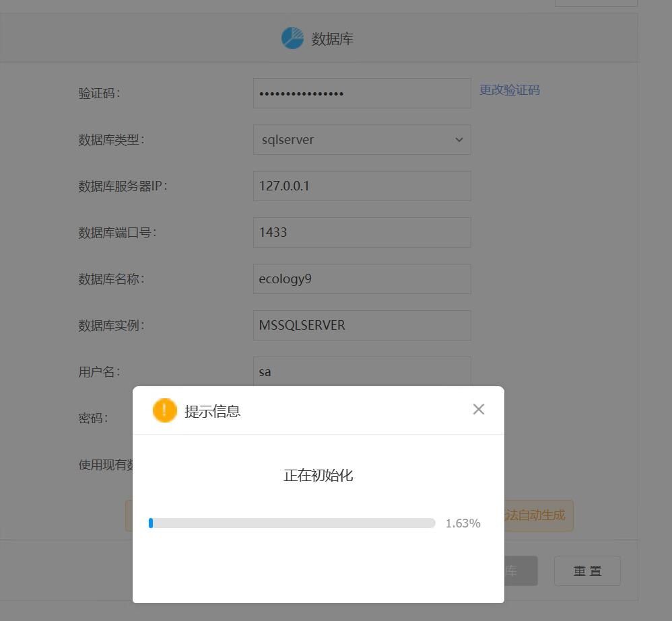The width and height of the screenshot is (672, 621).
Task: Click the 数据库 section header text
Action: (x=332, y=39)
